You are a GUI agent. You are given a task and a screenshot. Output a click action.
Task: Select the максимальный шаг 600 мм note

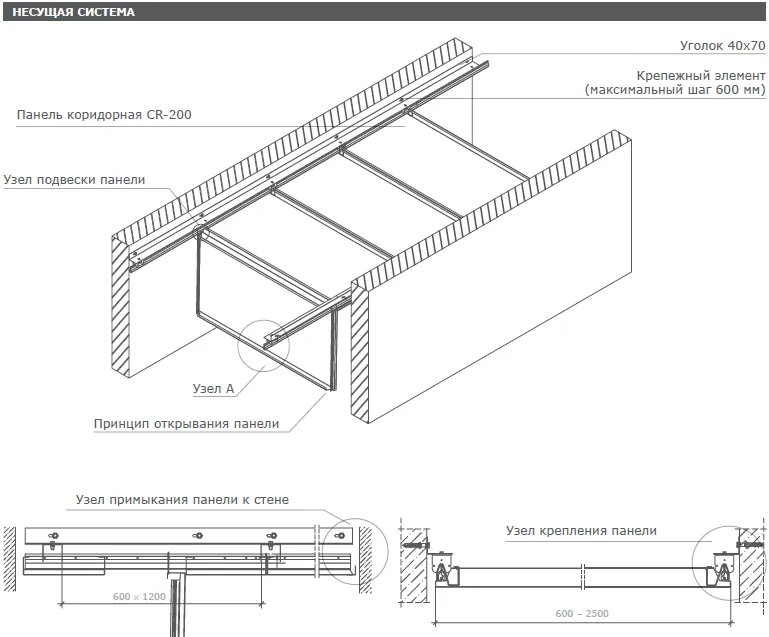pyautogui.click(x=675, y=90)
